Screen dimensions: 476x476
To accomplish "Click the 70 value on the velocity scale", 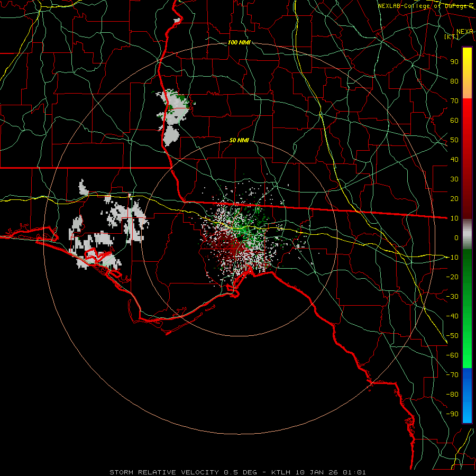I will pyautogui.click(x=454, y=101).
